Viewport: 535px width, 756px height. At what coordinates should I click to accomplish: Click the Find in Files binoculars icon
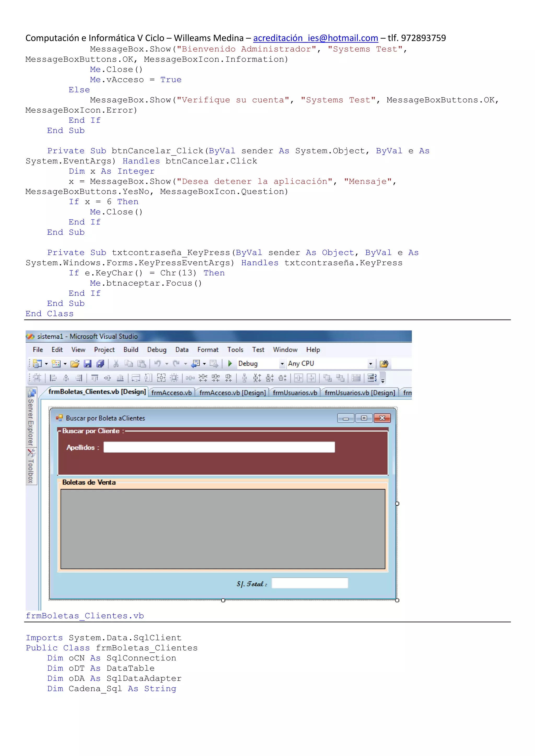tap(384, 364)
